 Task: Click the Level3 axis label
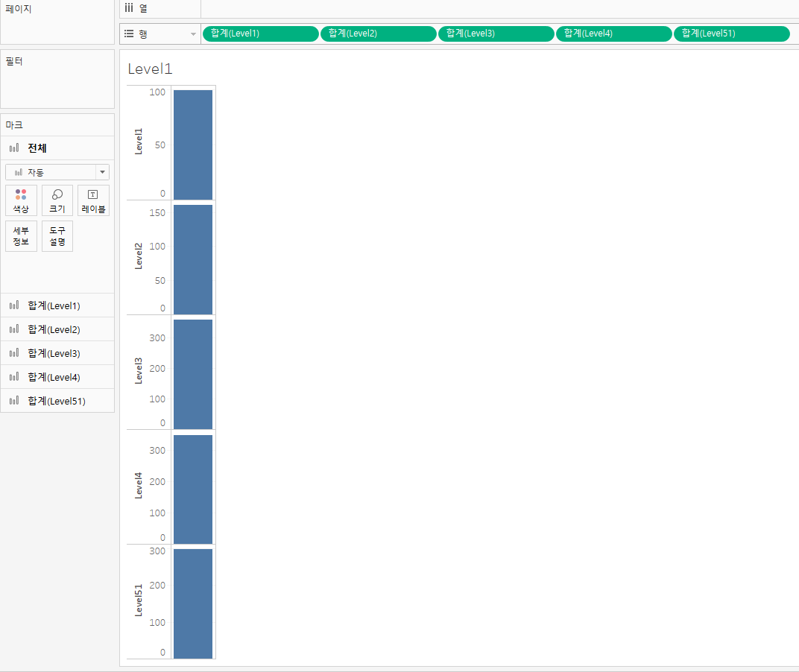[139, 371]
